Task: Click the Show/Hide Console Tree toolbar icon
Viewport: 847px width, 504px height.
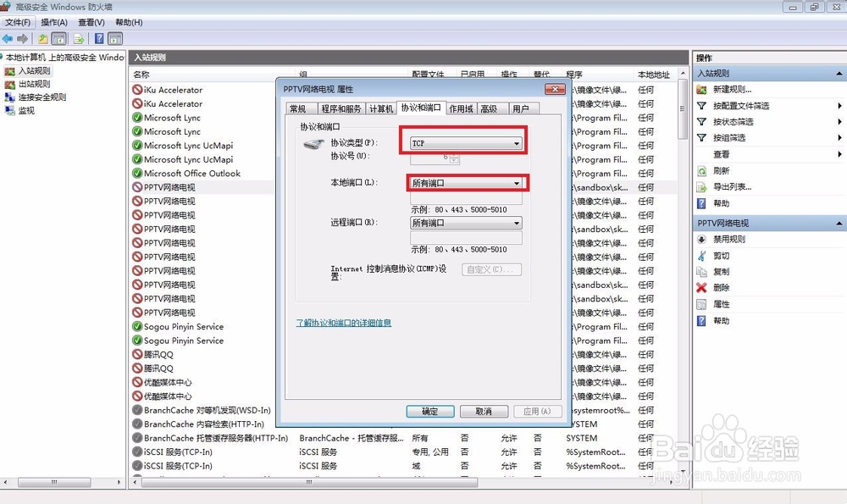Action: 59,39
